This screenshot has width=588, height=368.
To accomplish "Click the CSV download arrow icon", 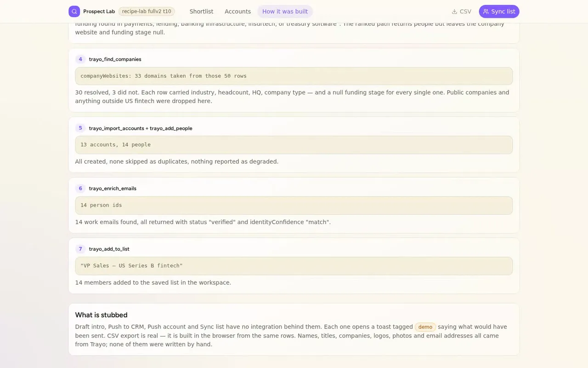I will 454,11.
